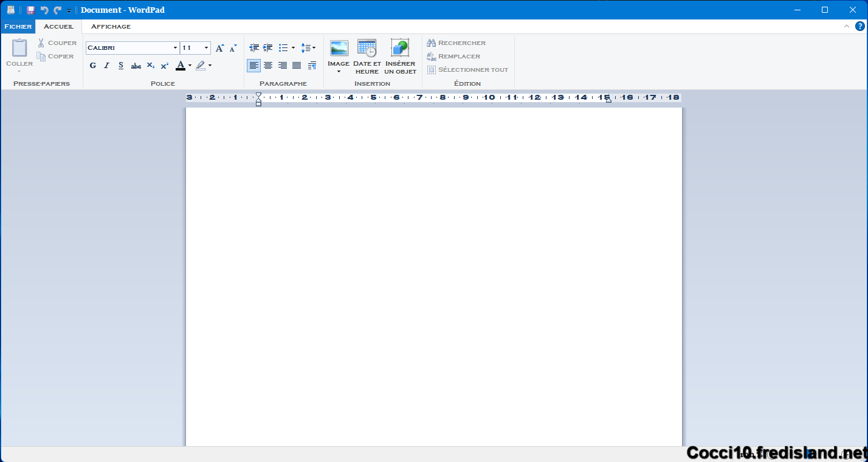Open the highlight color dropdown arrow

tap(210, 66)
